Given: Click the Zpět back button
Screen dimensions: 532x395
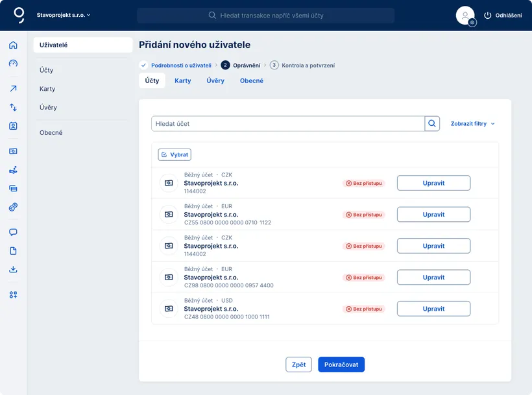Looking at the screenshot, I should click(298, 365).
